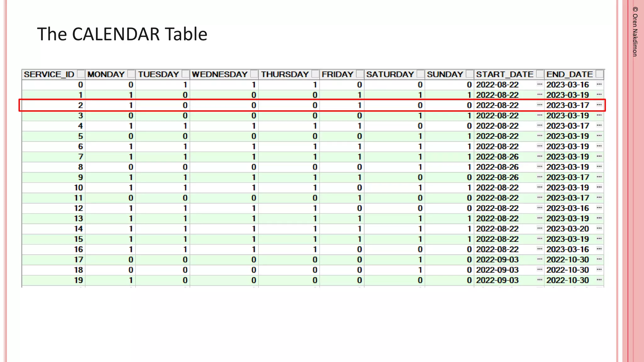Click the small box in FRIDAY header
This screenshot has height=362, width=644.
360,74
